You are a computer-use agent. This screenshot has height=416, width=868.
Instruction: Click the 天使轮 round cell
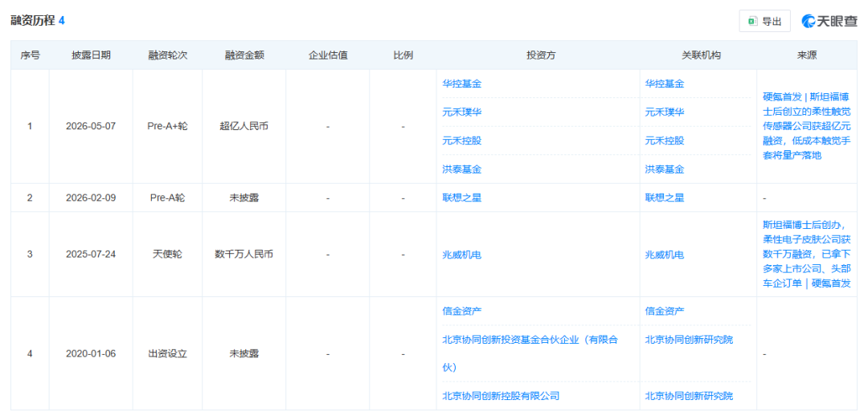[x=168, y=255]
